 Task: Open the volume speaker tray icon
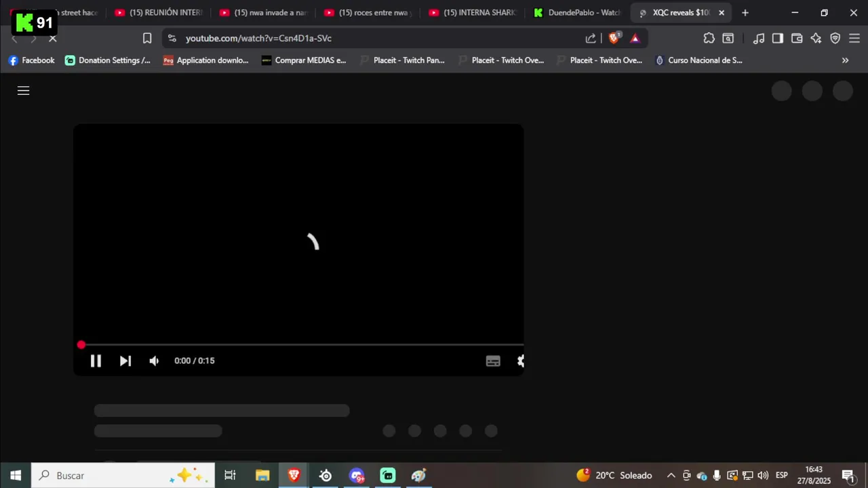[x=763, y=476]
